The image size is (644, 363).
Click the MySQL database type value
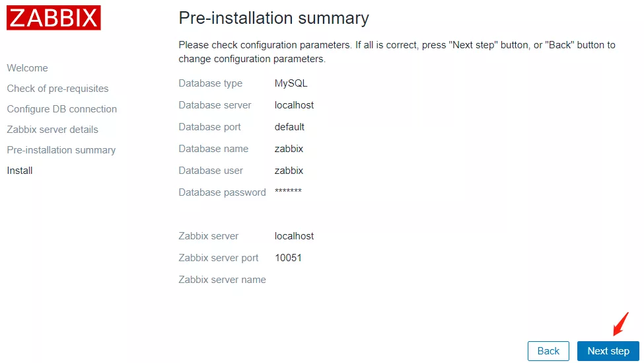pos(291,83)
